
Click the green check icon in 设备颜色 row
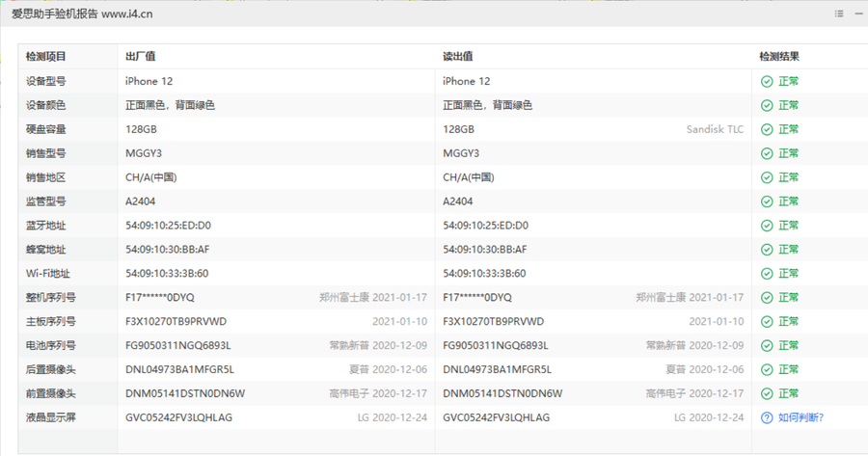coord(767,105)
